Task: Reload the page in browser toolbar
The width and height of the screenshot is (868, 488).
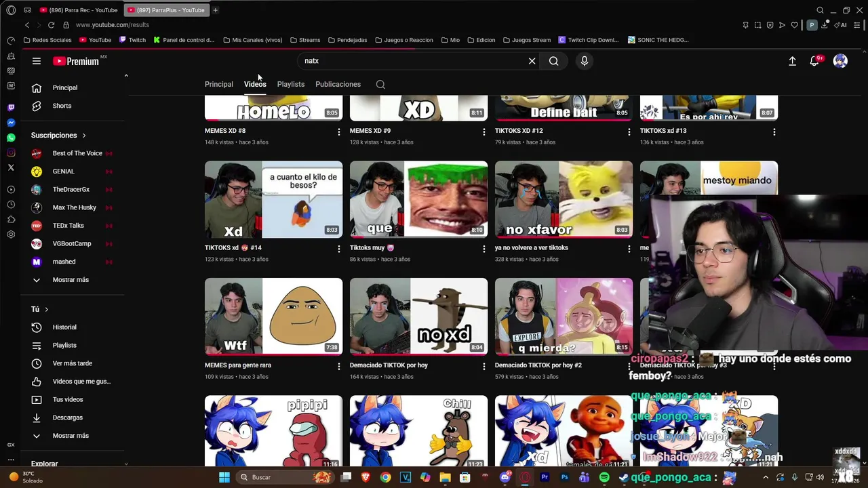Action: pos(51,25)
